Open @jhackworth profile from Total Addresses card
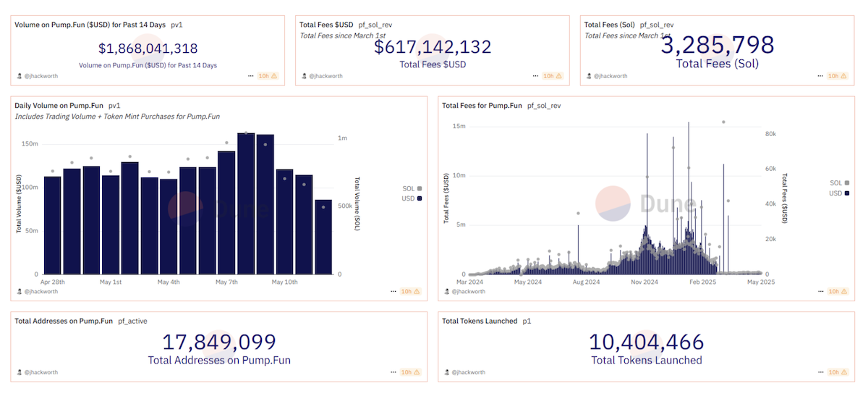868x399 pixels. 41,371
